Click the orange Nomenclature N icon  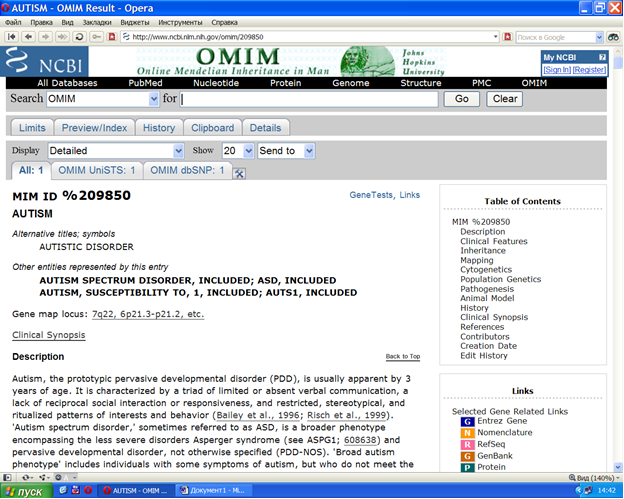(467, 433)
